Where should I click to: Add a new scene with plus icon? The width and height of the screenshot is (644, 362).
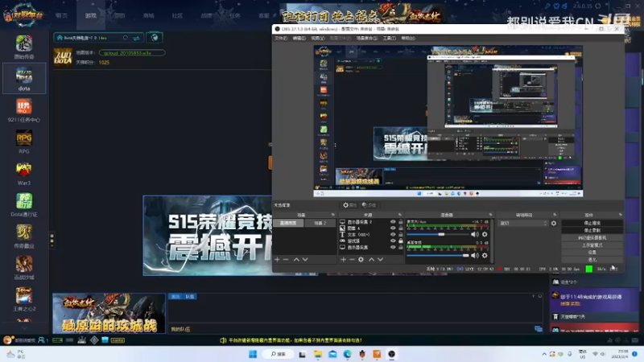click(x=277, y=259)
